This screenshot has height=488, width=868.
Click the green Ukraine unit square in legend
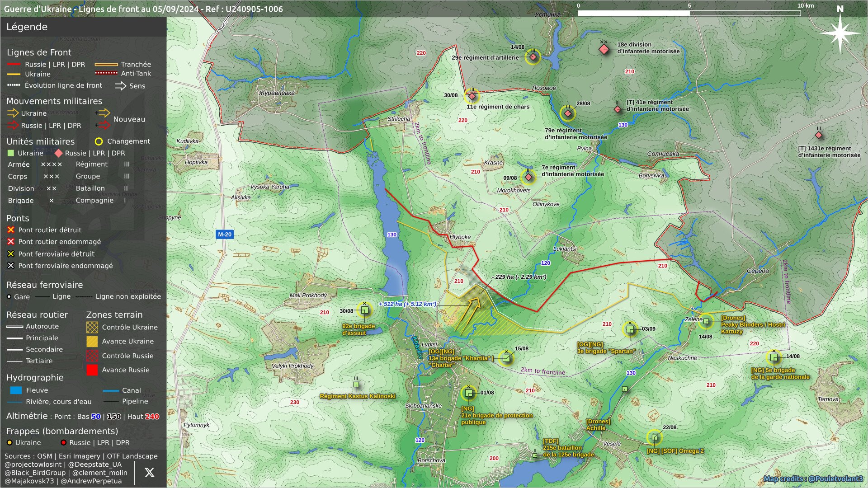click(x=11, y=153)
